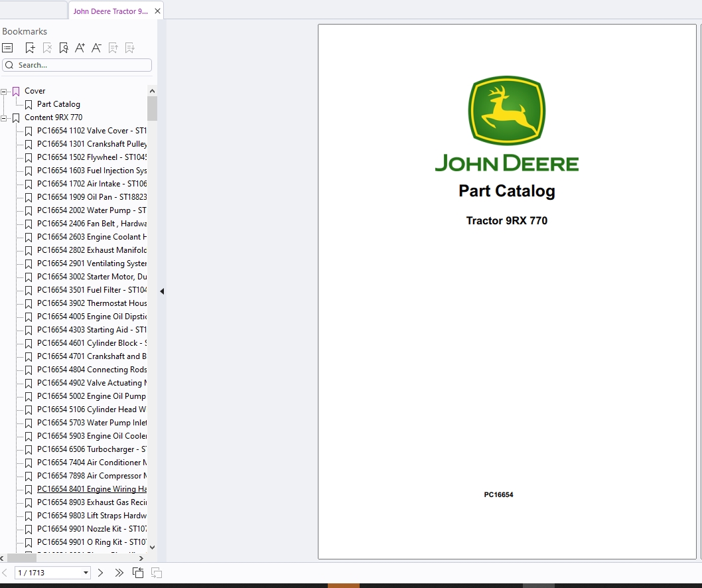
Task: Jump ahead with the double-arrow page icon
Action: [119, 572]
